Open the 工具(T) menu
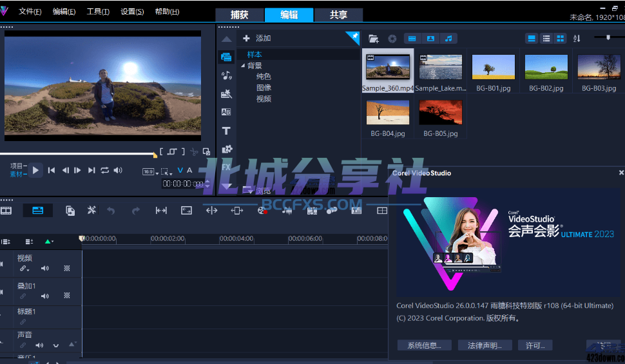This screenshot has height=364, width=625. click(x=98, y=12)
